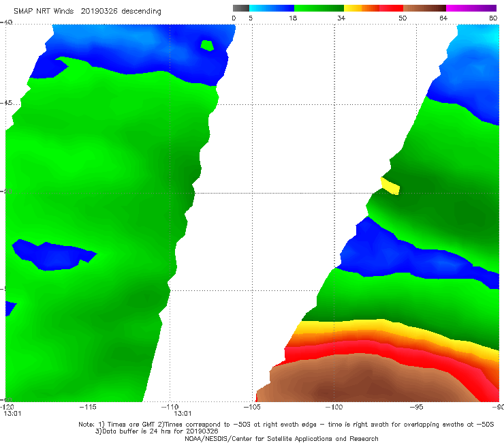Click the small green spot inside the top blue band

coord(207,46)
